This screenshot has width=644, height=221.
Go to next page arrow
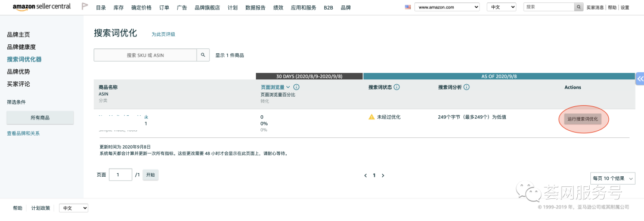(x=383, y=176)
